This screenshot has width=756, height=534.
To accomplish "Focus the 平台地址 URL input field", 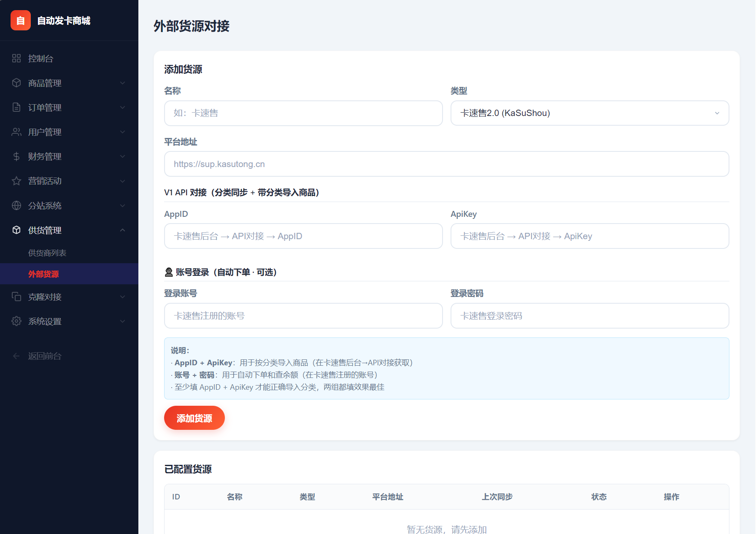I will (x=446, y=164).
